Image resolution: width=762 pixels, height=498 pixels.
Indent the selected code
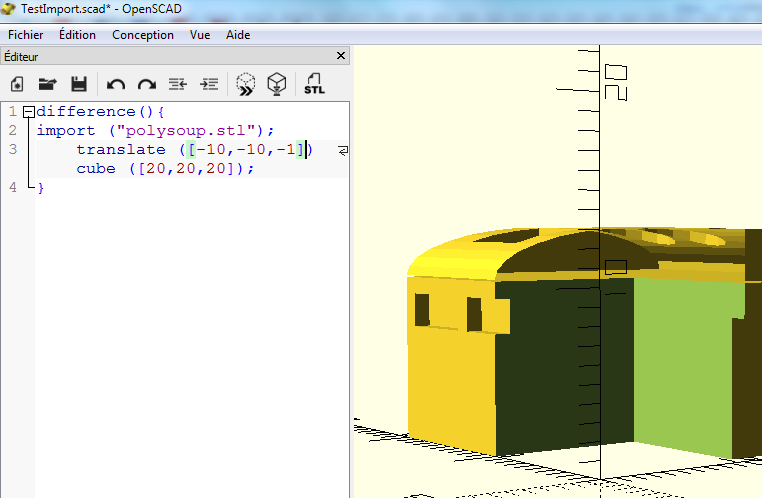coord(209,84)
